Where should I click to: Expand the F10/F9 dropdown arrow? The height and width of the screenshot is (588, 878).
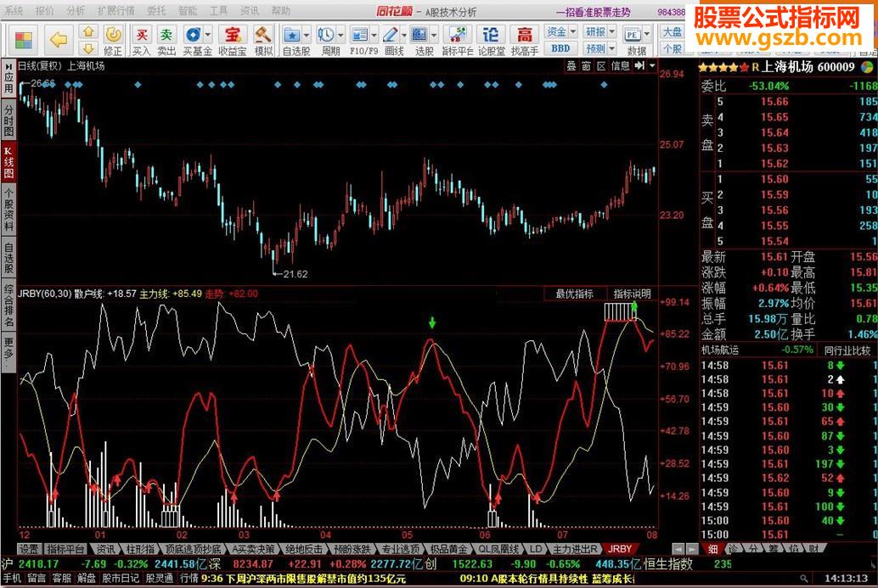[x=374, y=35]
